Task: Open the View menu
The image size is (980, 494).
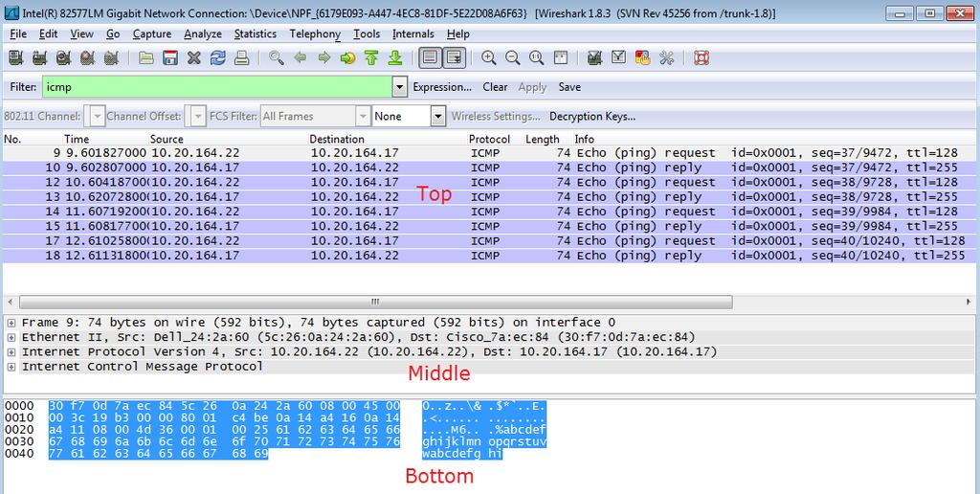Action: tap(82, 34)
